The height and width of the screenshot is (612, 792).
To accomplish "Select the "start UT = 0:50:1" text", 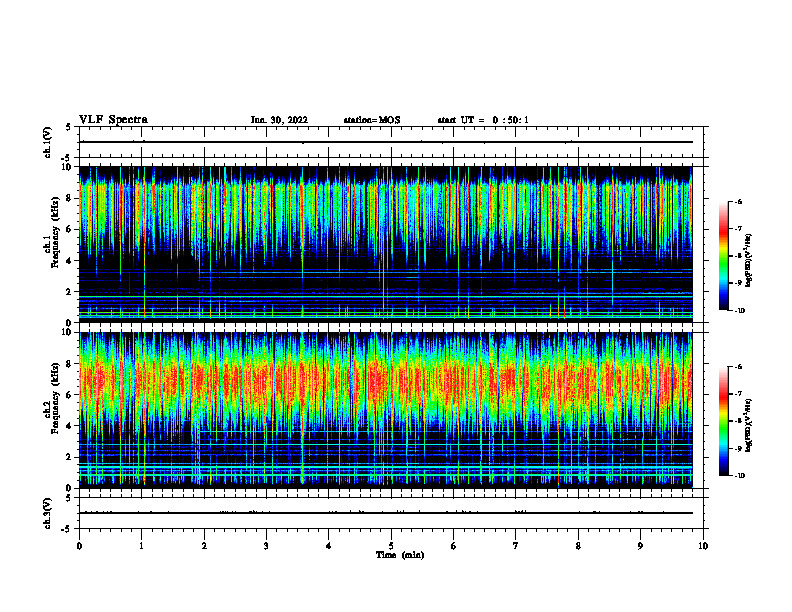I will (x=483, y=120).
